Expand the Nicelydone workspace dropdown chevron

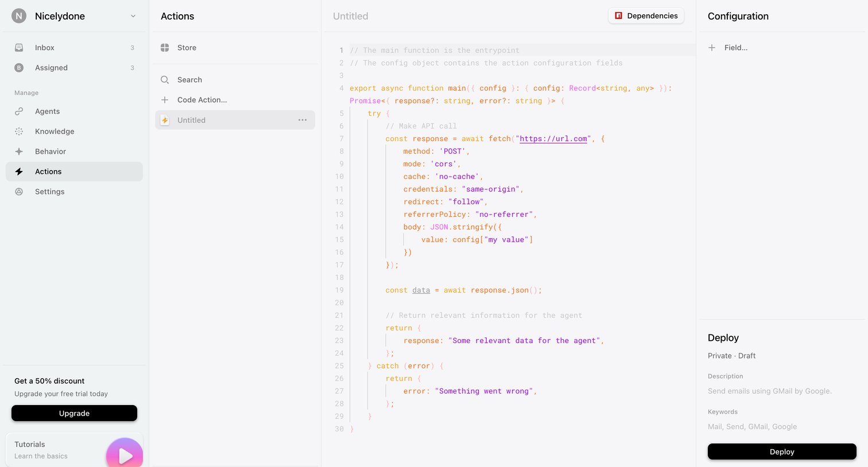tap(133, 16)
